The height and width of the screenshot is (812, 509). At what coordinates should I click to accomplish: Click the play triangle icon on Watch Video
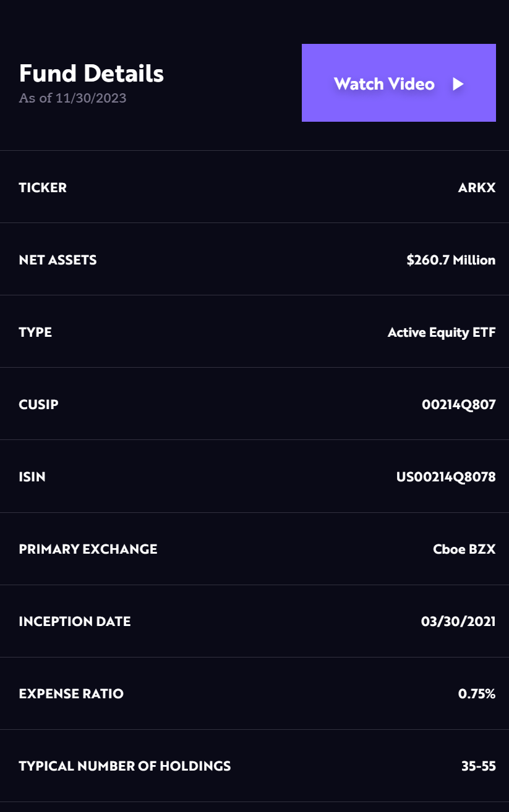pyautogui.click(x=457, y=84)
